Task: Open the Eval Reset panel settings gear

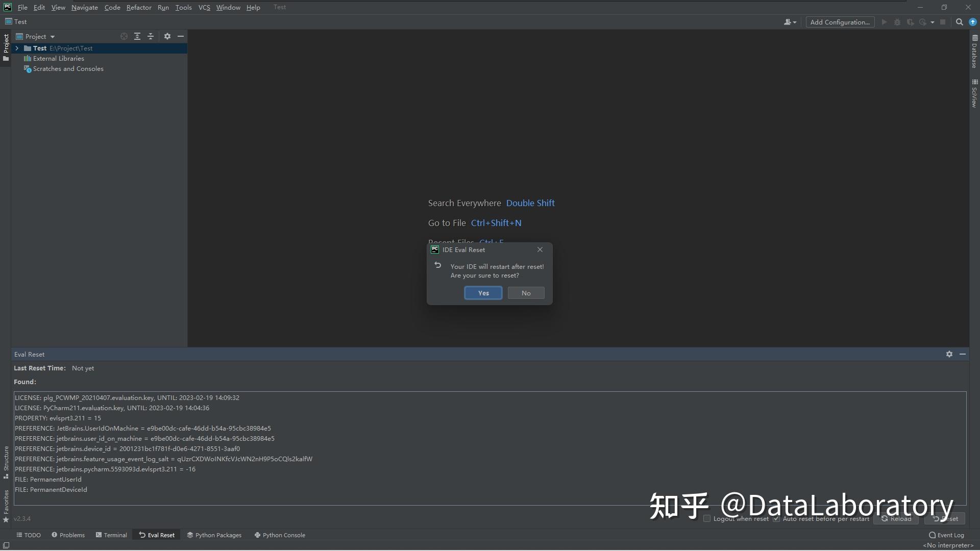Action: point(949,354)
